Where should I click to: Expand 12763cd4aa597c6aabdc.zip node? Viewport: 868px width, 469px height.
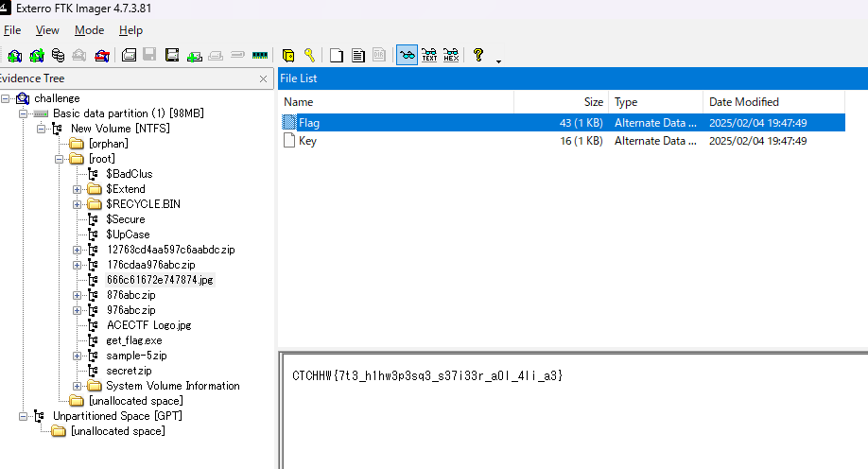coord(77,250)
